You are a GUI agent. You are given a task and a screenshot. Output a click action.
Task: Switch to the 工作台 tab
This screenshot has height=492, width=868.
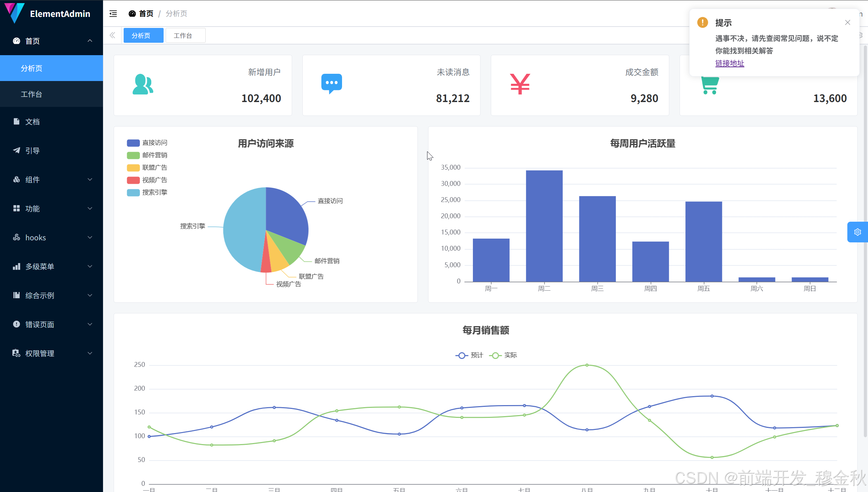click(x=185, y=36)
